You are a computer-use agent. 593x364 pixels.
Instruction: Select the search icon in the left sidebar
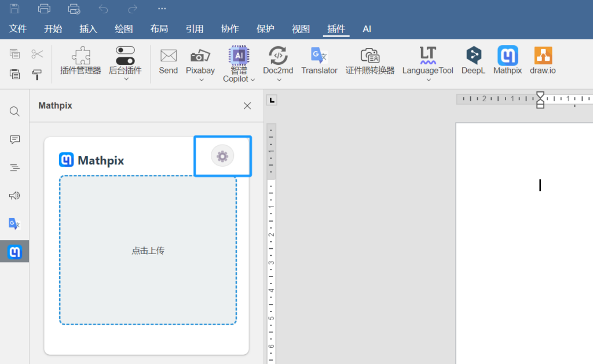14,111
